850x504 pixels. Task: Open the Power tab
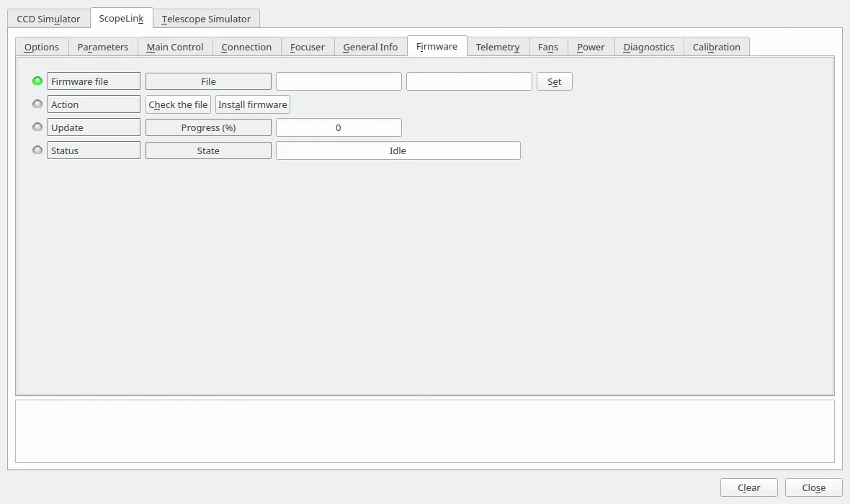pyautogui.click(x=591, y=47)
